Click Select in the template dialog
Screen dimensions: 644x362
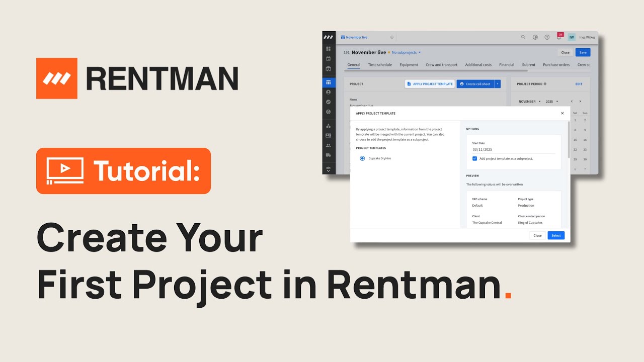556,235
